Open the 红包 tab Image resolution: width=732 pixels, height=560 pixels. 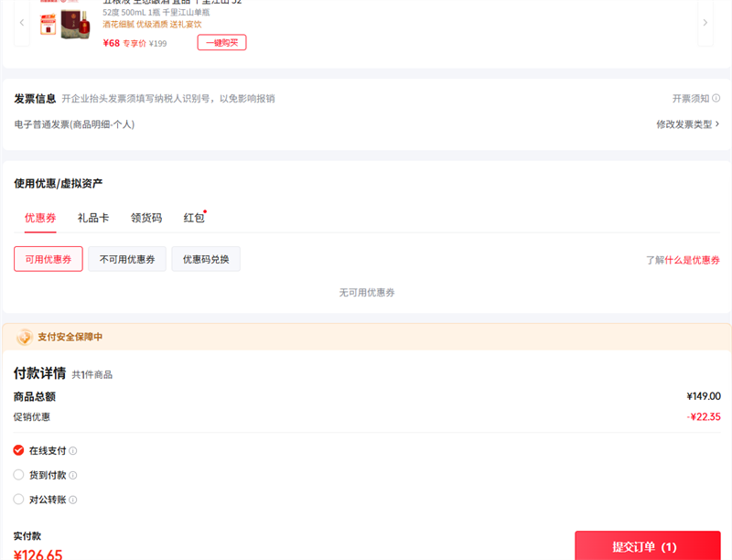click(194, 218)
